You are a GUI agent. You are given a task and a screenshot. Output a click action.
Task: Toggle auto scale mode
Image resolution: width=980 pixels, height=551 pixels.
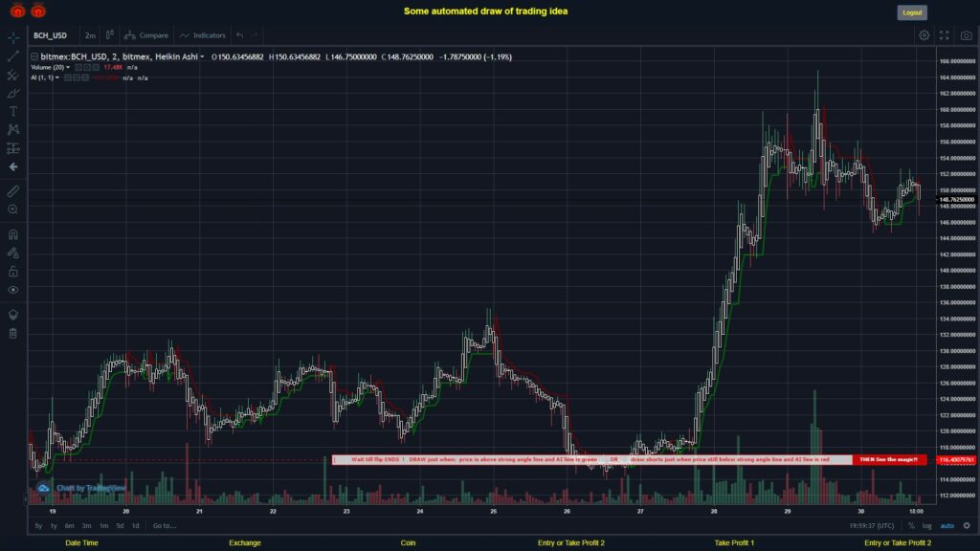click(x=947, y=526)
